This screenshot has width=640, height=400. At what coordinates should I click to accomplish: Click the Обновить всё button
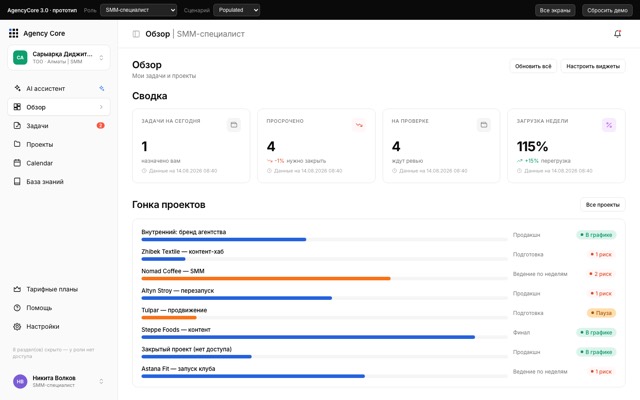tap(533, 66)
